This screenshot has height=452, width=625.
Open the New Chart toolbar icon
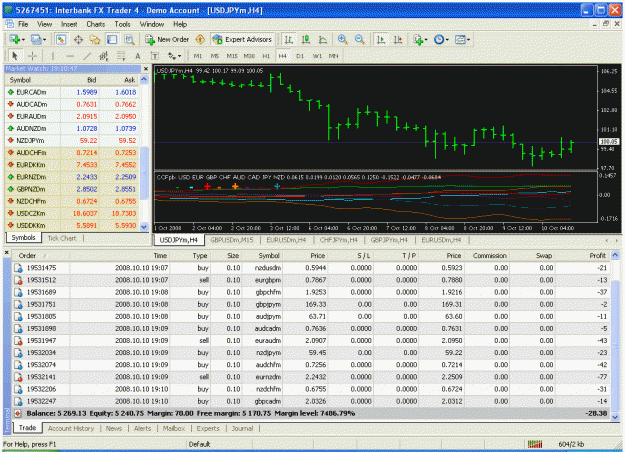coord(17,39)
